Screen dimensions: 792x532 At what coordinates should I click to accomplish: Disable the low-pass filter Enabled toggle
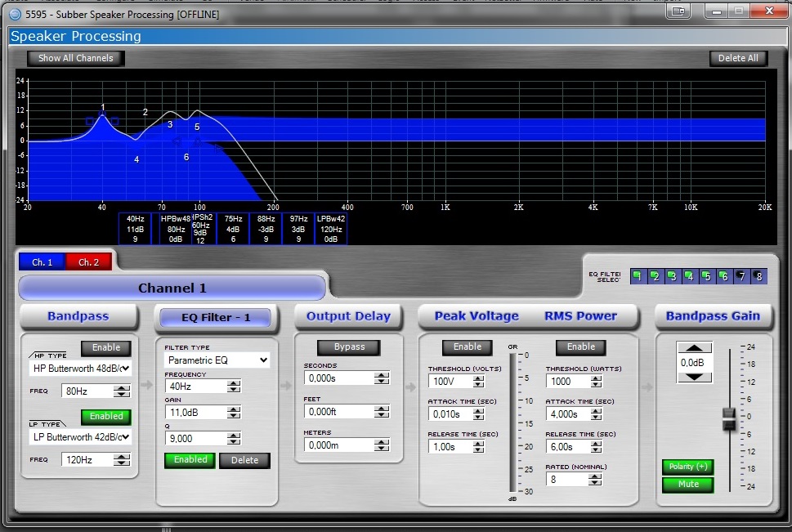click(106, 416)
